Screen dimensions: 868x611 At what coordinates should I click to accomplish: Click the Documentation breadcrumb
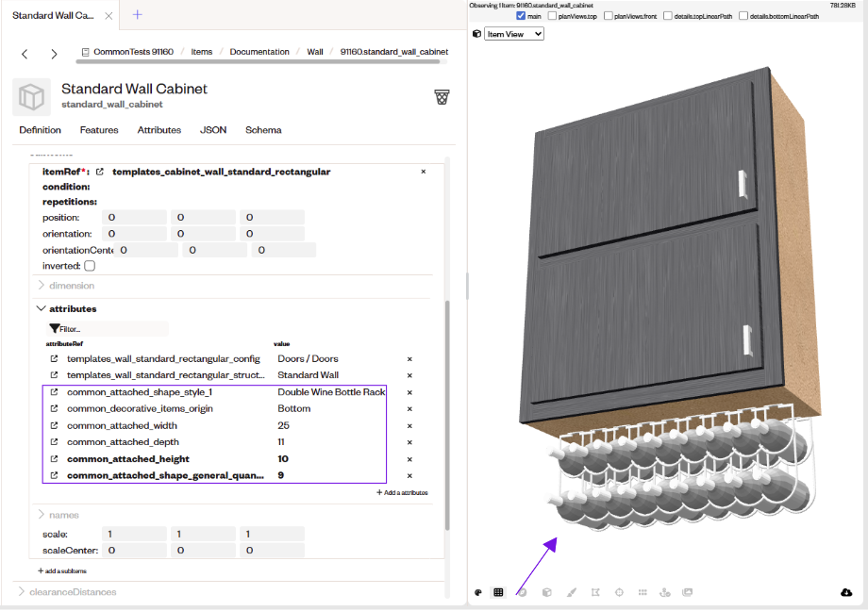(259, 52)
